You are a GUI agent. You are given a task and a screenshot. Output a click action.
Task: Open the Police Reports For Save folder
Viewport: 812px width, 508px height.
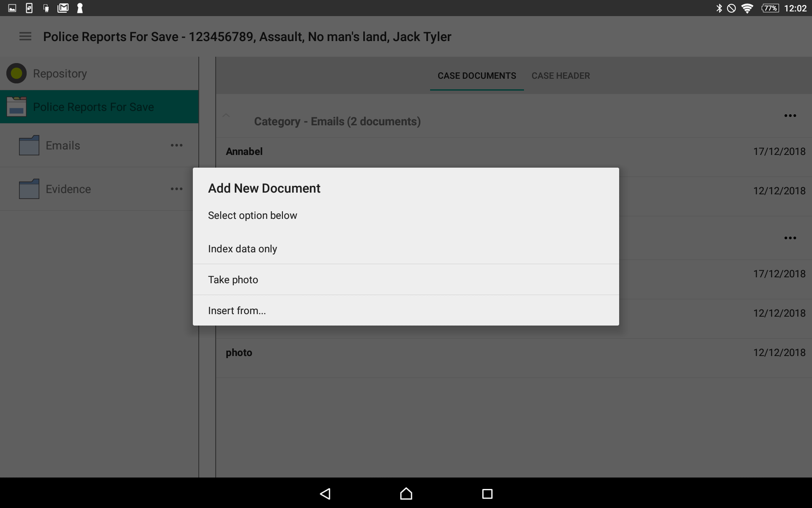94,107
